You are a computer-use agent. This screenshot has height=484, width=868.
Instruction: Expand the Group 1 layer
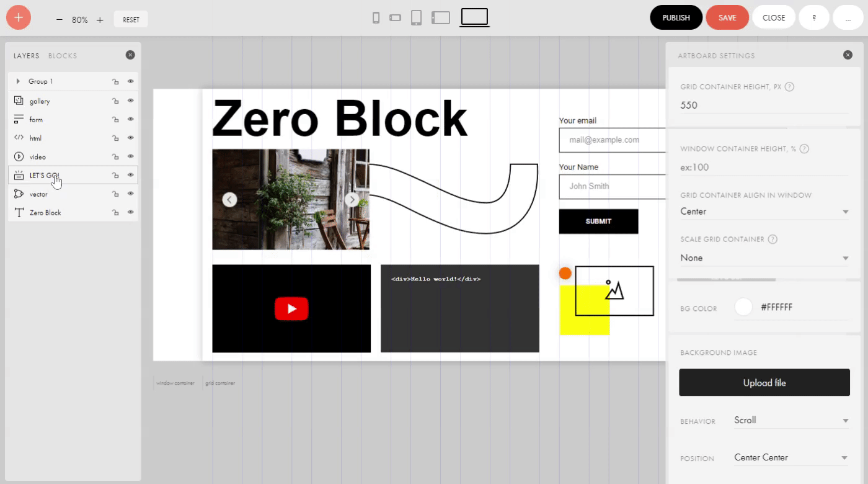pyautogui.click(x=17, y=81)
